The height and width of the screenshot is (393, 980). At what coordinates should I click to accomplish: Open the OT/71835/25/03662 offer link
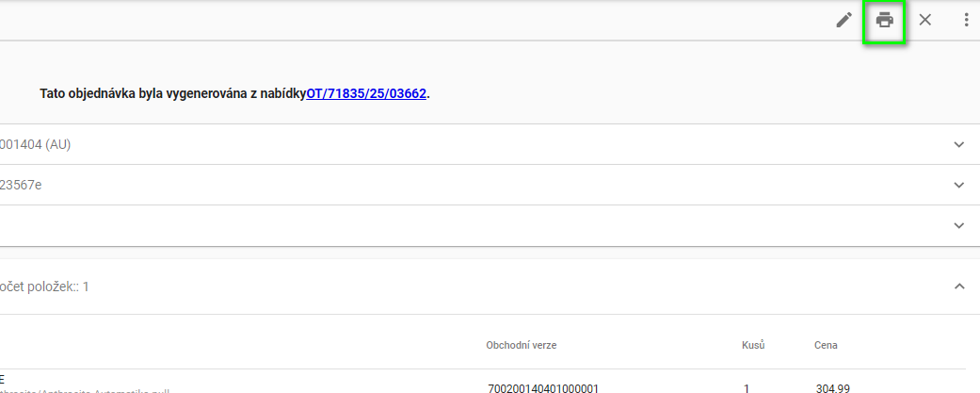pyautogui.click(x=366, y=94)
